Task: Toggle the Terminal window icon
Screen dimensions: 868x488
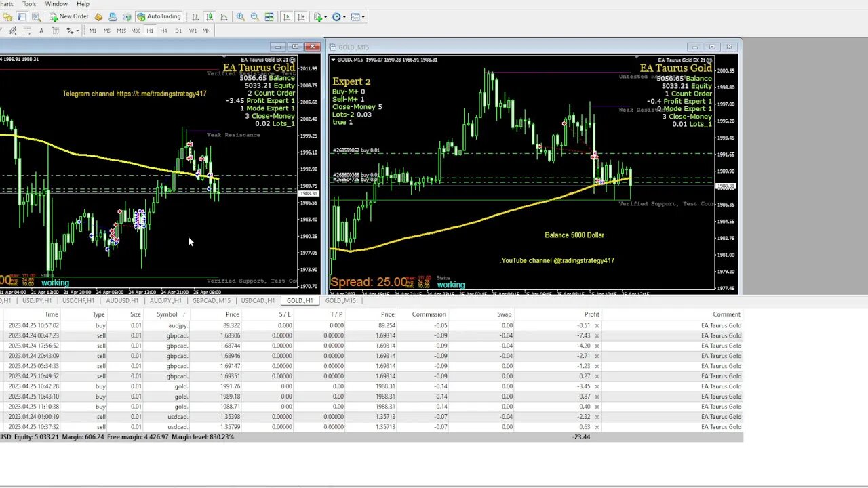Action: pos(22,16)
